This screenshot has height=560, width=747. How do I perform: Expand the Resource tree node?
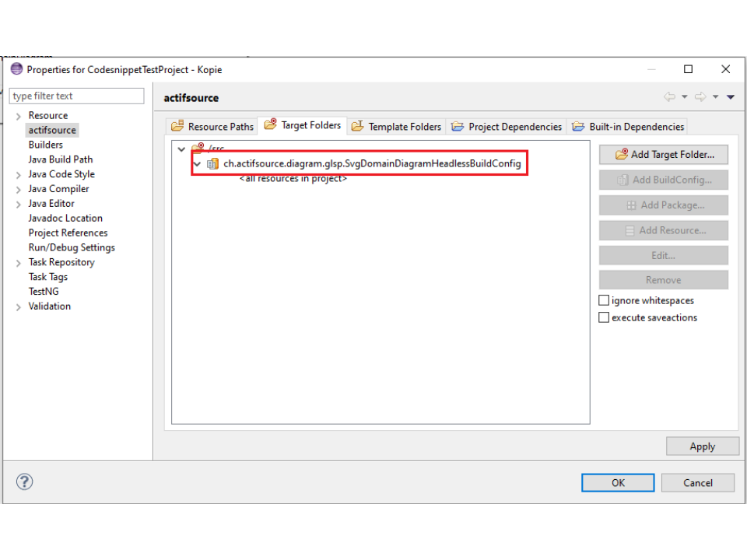coord(19,116)
